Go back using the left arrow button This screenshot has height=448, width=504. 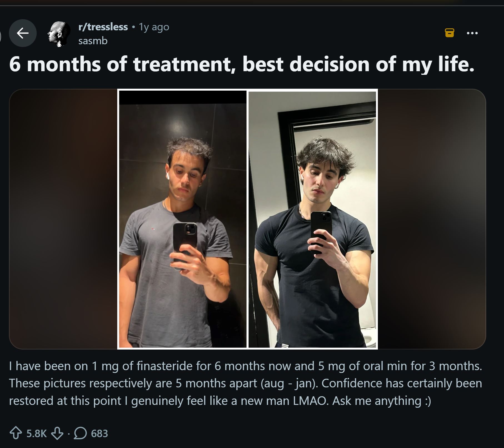point(23,33)
